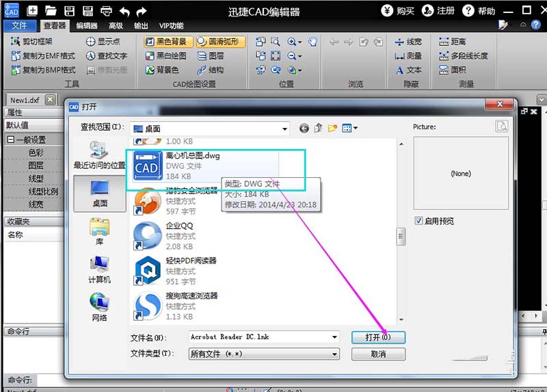Click 注册 button
The image size is (547, 392).
coord(438,11)
